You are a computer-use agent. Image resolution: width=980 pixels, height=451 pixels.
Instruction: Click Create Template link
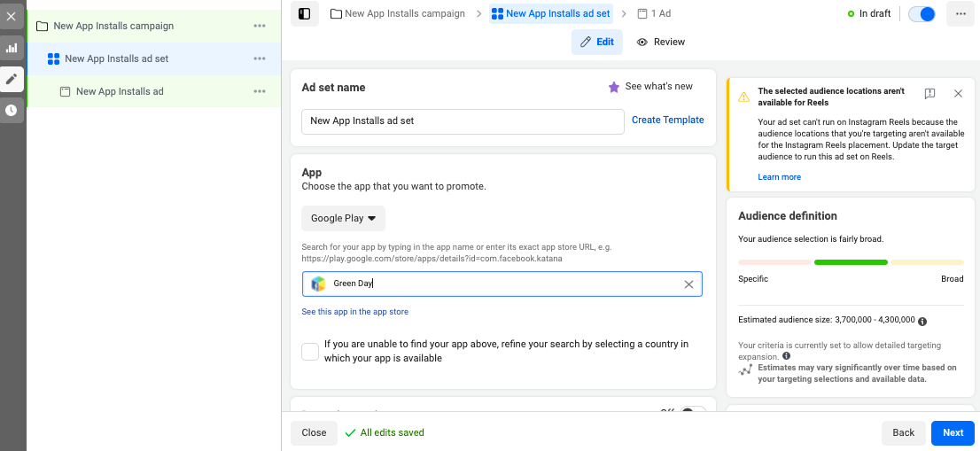(667, 120)
